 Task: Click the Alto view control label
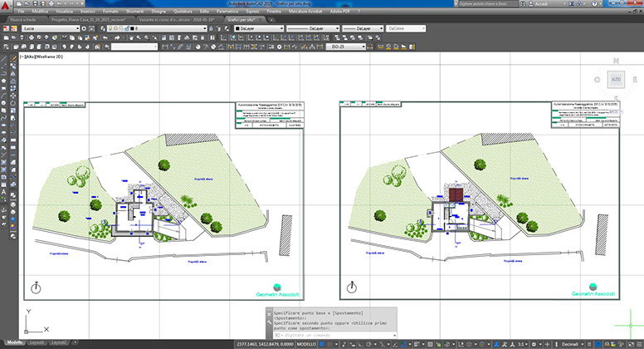click(27, 57)
